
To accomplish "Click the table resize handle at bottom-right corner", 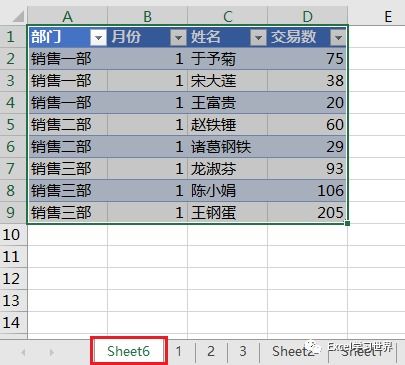I will point(347,223).
